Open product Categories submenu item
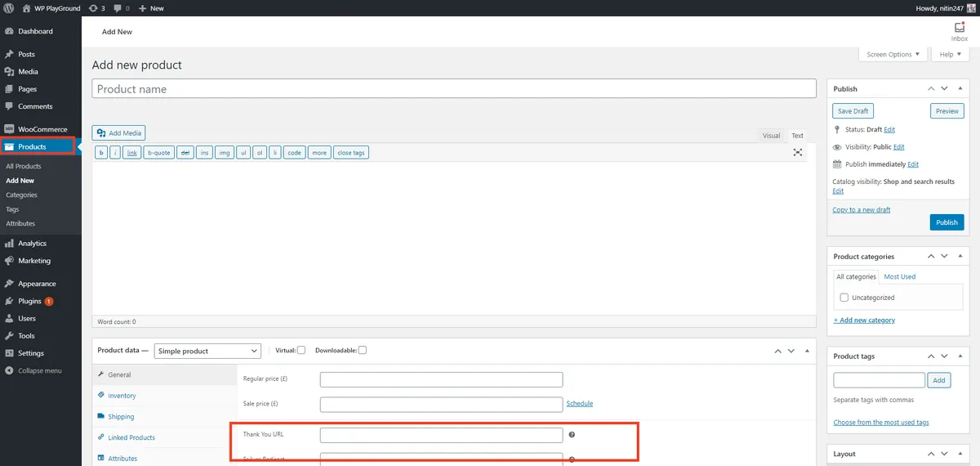 click(x=21, y=195)
